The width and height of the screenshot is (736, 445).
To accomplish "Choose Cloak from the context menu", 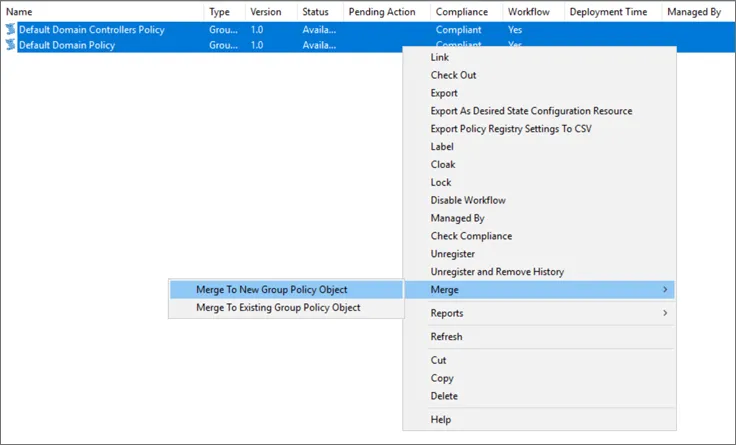I will coord(443,164).
